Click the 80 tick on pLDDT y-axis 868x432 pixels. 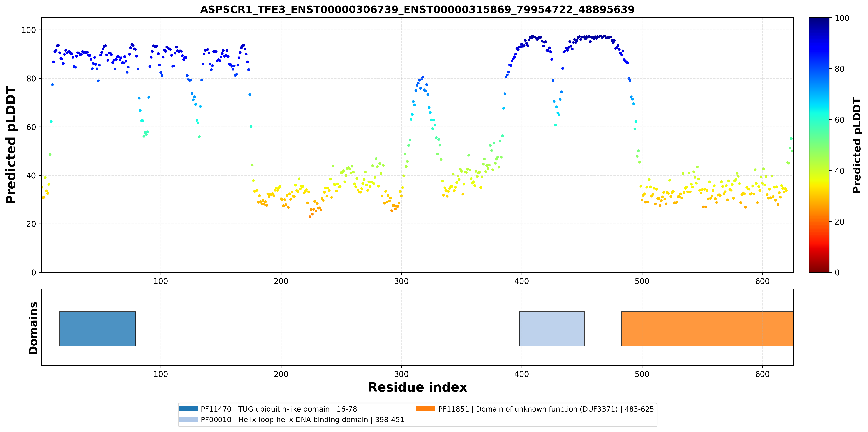click(31, 78)
